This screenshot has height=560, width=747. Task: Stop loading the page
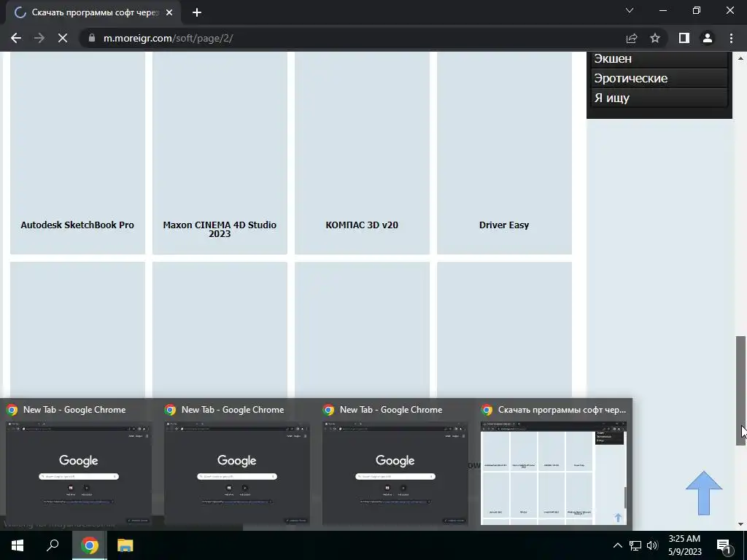point(63,38)
